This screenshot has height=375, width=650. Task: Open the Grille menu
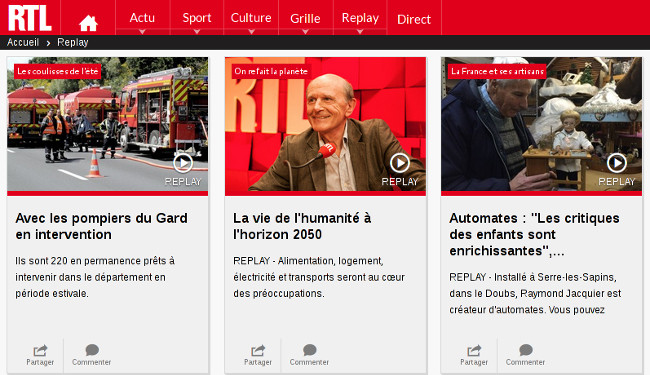coord(306,18)
